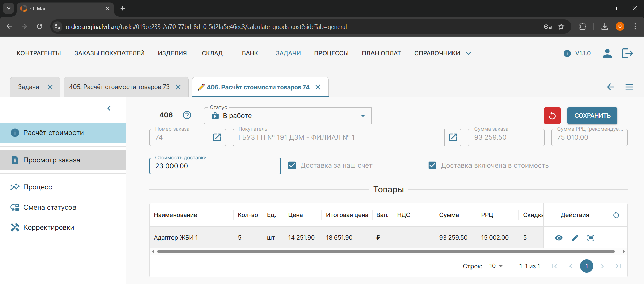Expand the Статус dropdown
Viewport: 644px width, 284px height.
coord(363,116)
